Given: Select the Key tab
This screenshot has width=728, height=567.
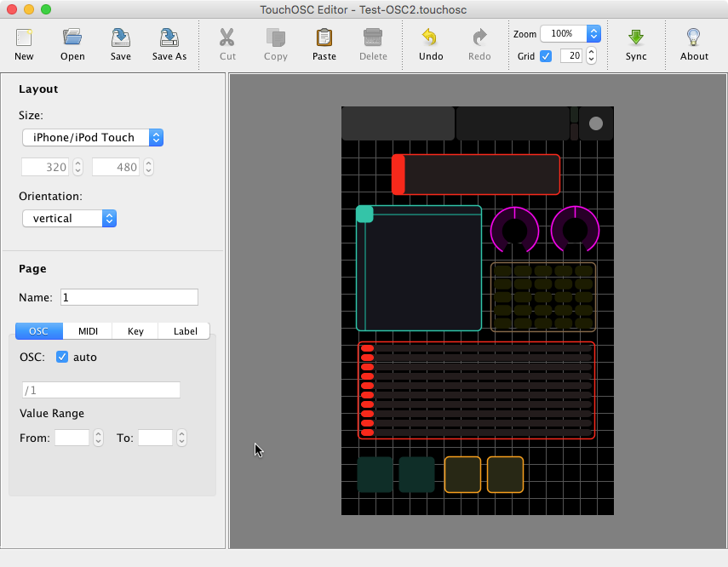Looking at the screenshot, I should (135, 331).
